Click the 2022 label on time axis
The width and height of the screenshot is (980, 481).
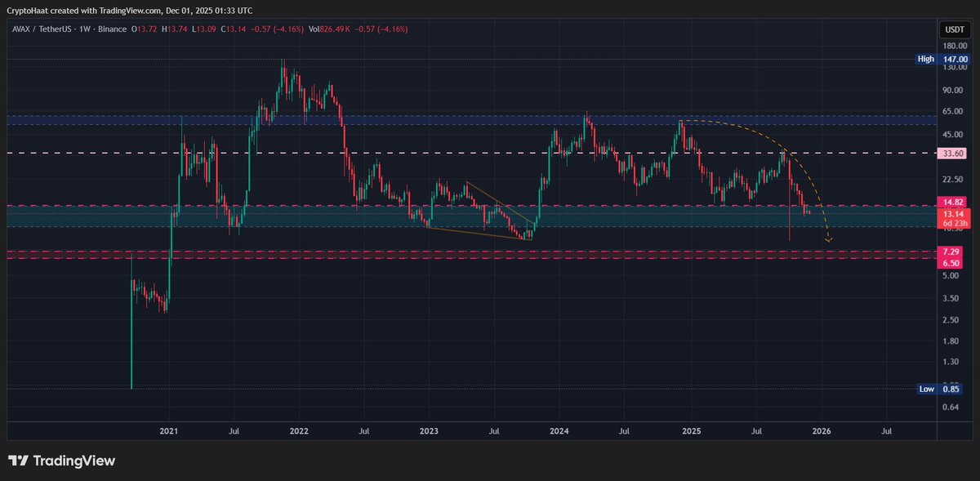tap(298, 430)
